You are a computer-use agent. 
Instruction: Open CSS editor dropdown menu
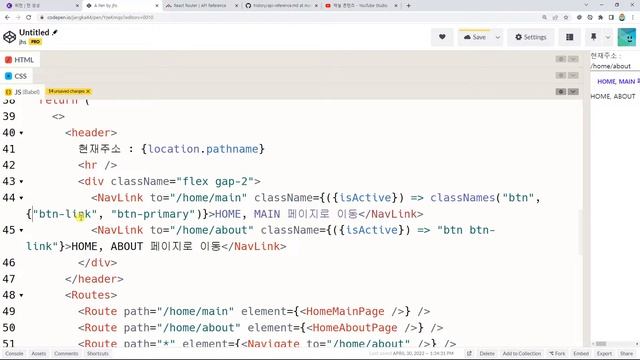coord(573,76)
